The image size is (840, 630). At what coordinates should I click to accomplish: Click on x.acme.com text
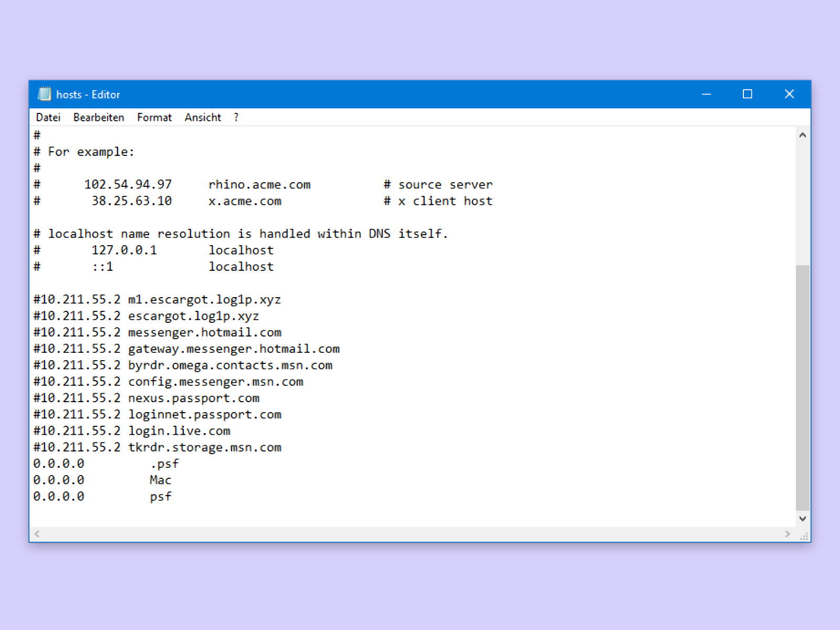point(245,201)
